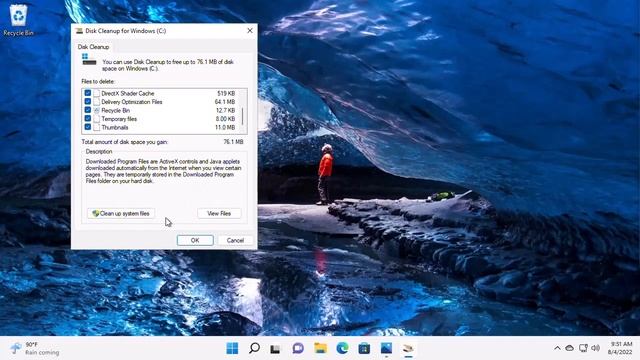Open File Explorer from the taskbar

pyautogui.click(x=320, y=348)
